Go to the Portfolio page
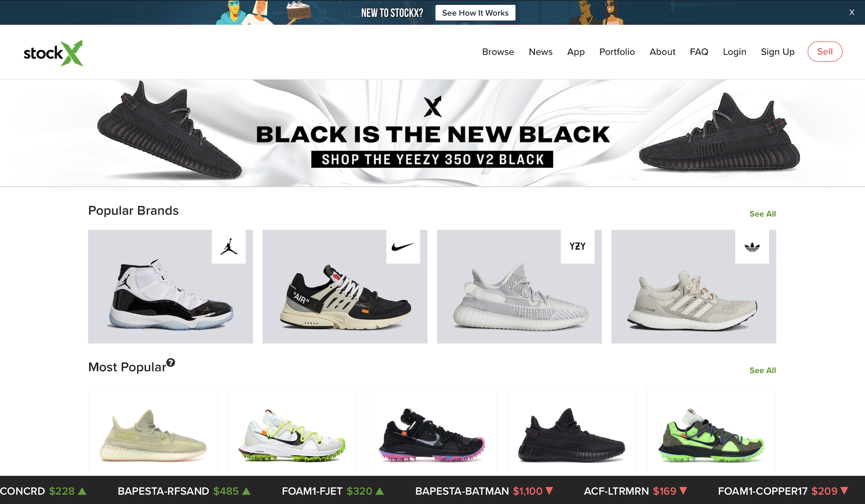865x504 pixels. click(617, 52)
